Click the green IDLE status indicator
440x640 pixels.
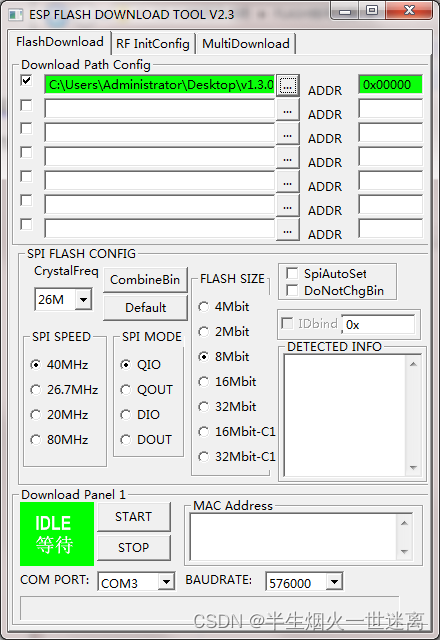pyautogui.click(x=57, y=534)
